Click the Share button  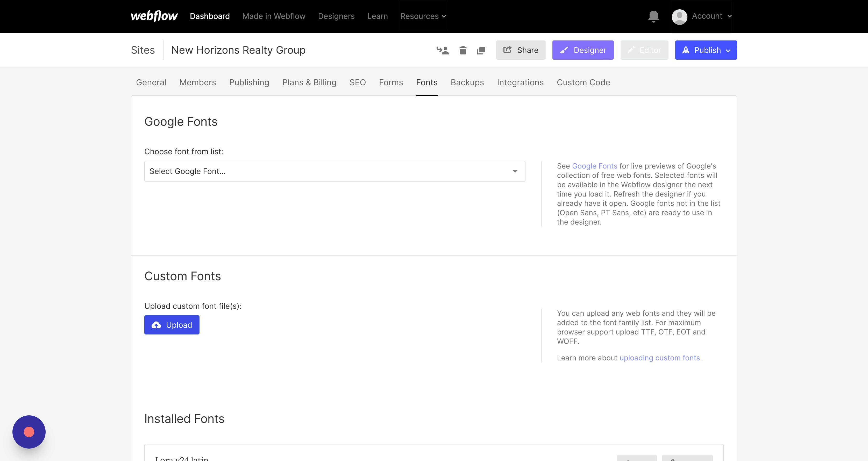[521, 50]
